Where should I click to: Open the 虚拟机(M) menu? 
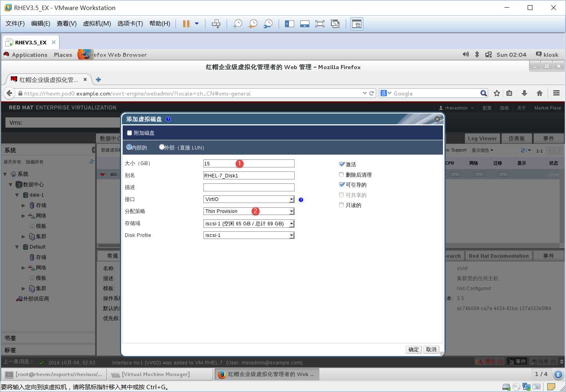pos(97,24)
